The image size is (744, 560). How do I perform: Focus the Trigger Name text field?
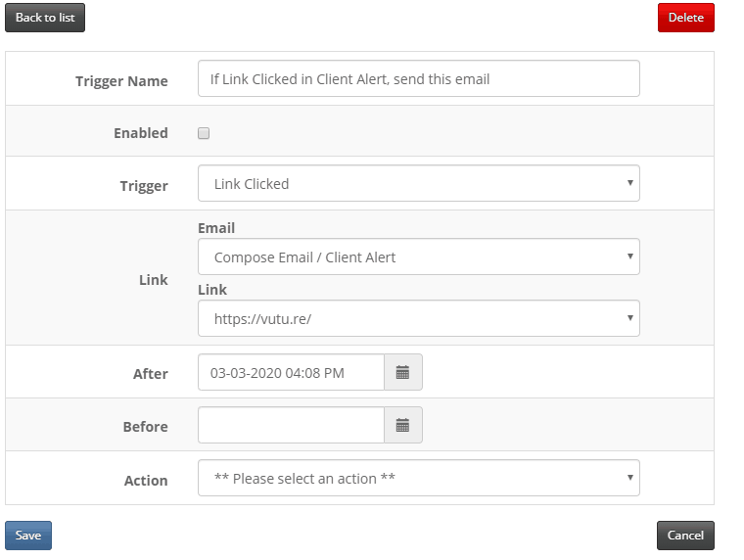(419, 78)
